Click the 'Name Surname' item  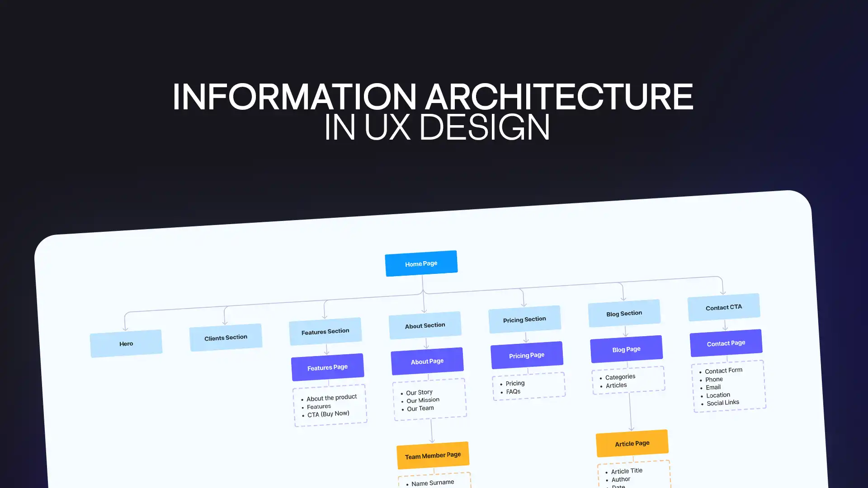click(433, 483)
